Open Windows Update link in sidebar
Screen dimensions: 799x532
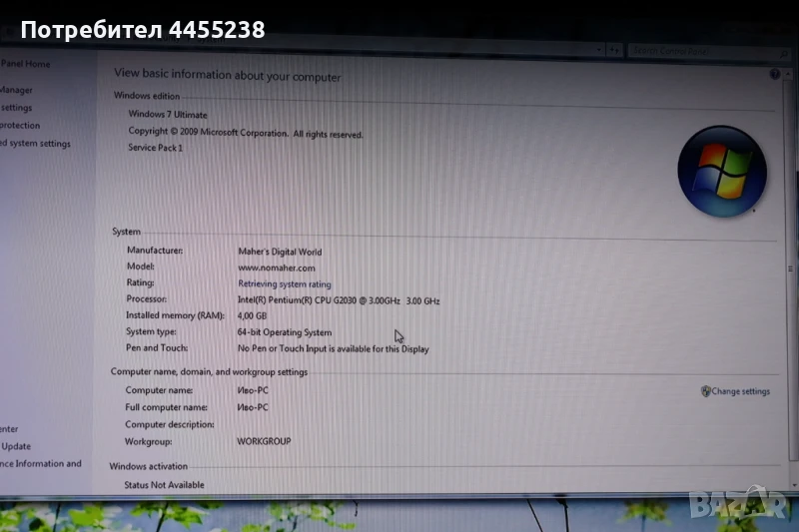pos(16,446)
